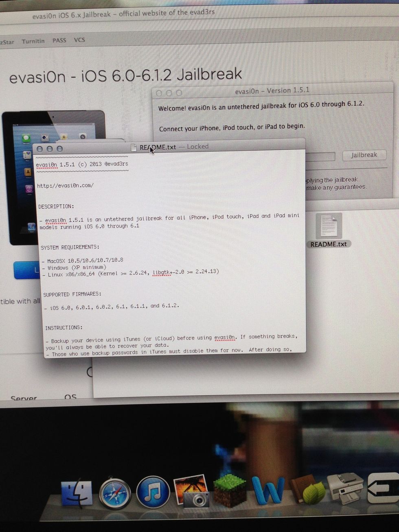Open iPhoto from the Dock
399x532 pixels.
coord(191,491)
